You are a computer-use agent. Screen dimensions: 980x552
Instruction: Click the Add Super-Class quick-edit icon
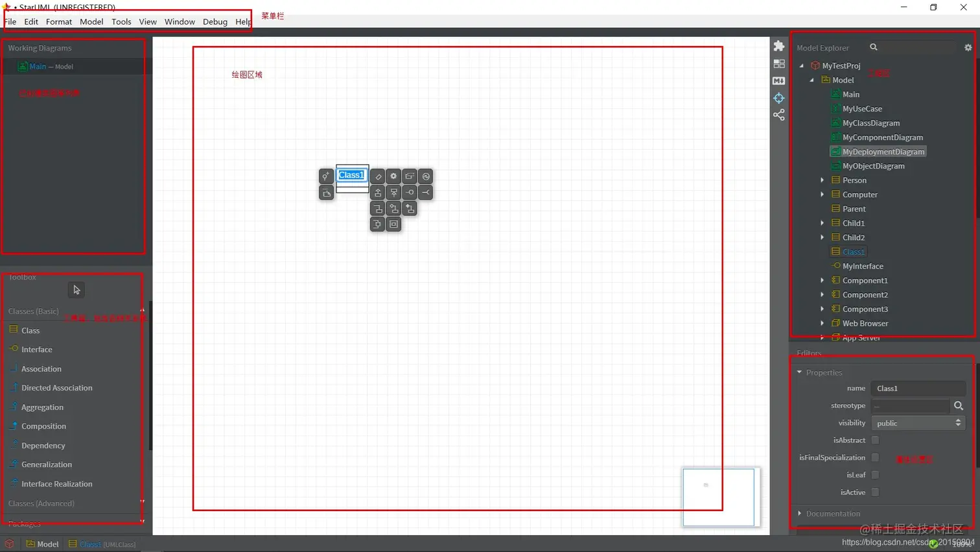tap(393, 193)
